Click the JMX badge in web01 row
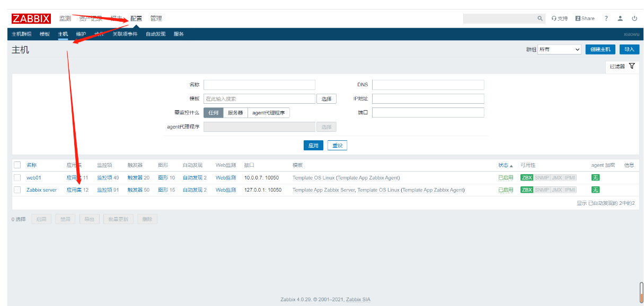This screenshot has width=644, height=306. [x=557, y=177]
